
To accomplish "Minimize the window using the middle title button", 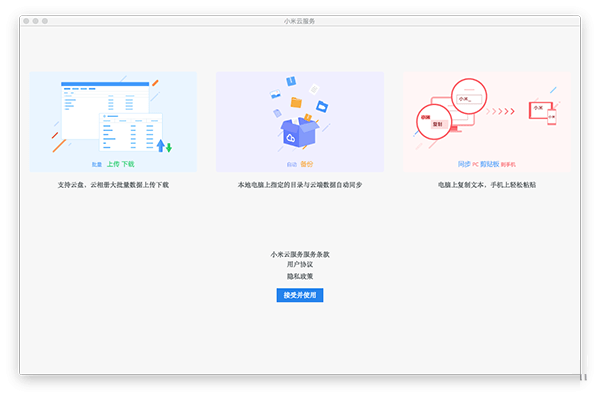I will 36,21.
